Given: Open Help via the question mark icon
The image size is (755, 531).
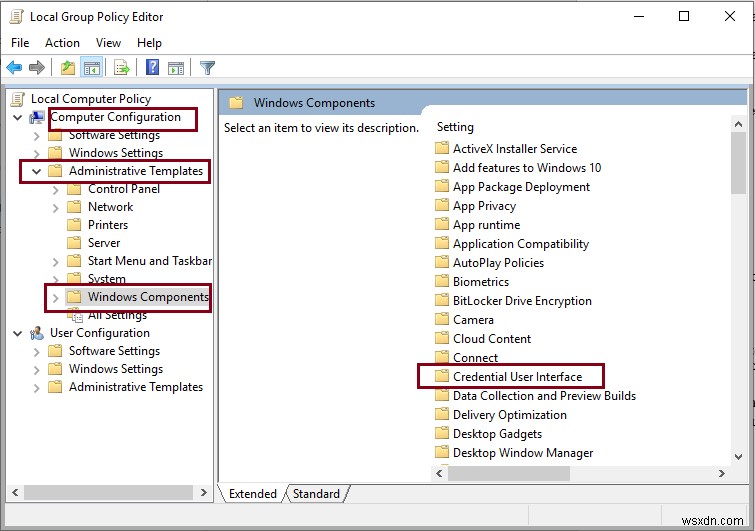Looking at the screenshot, I should tap(152, 67).
